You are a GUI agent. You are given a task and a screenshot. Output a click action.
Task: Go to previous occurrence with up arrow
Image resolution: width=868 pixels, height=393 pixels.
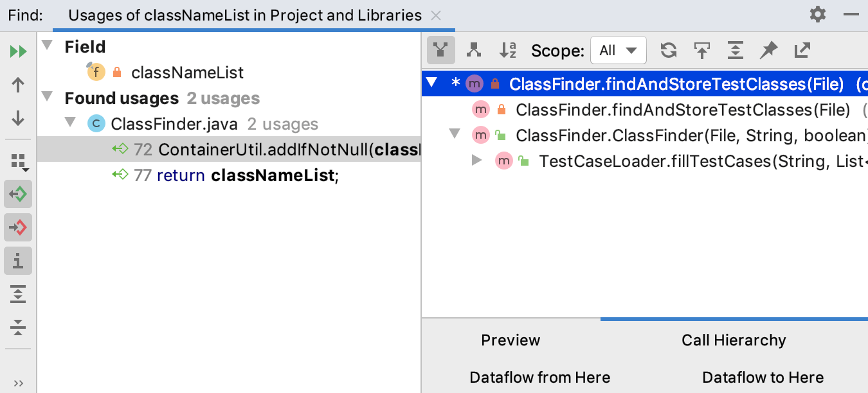18,85
